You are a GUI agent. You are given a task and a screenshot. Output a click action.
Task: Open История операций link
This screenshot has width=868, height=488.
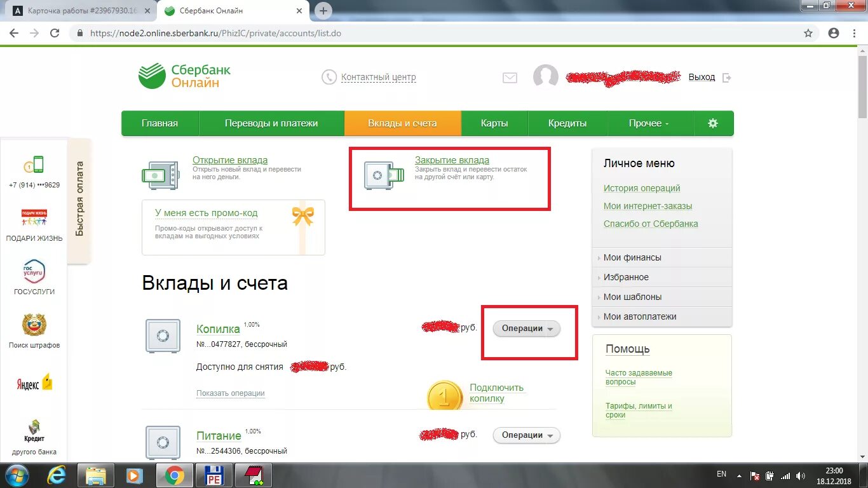642,188
